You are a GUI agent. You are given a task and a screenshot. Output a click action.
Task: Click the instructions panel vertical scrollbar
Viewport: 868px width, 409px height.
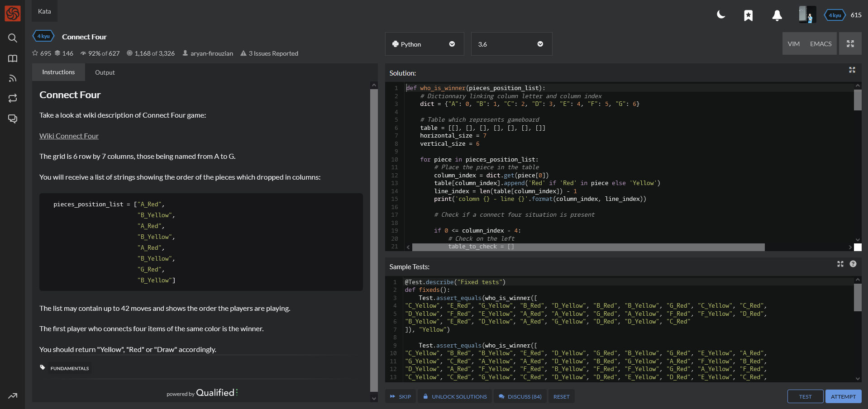pyautogui.click(x=374, y=240)
